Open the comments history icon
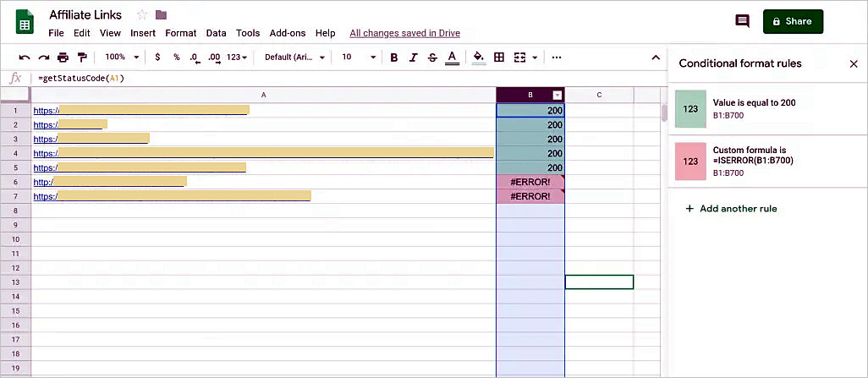 tap(742, 22)
